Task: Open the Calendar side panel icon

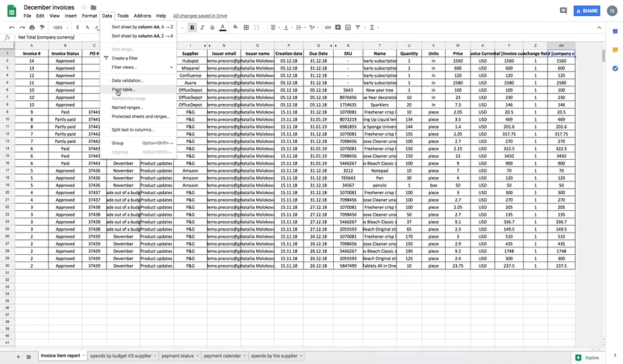Action: (615, 32)
